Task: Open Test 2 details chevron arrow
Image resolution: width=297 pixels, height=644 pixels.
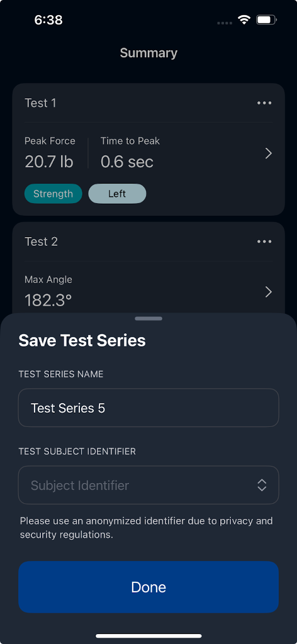Action: [268, 292]
